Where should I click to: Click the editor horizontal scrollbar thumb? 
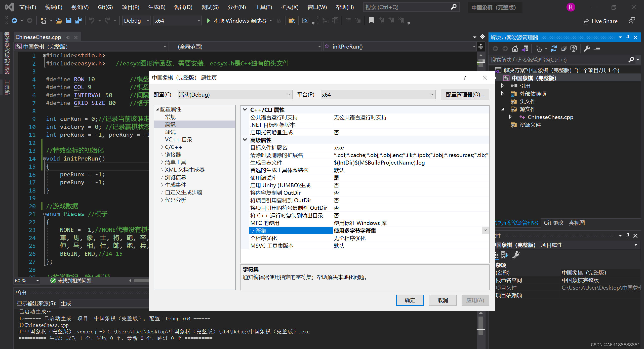[142, 281]
